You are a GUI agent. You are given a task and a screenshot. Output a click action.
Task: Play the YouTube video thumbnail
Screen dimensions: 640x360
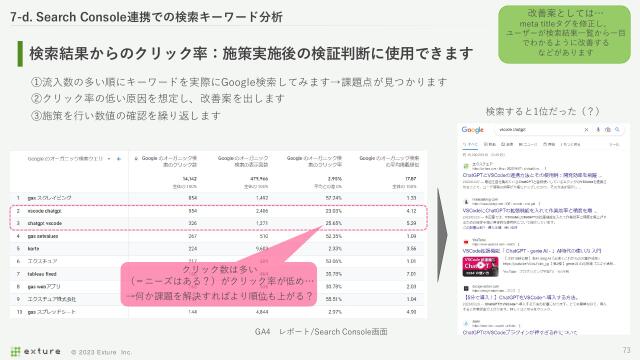(480, 266)
